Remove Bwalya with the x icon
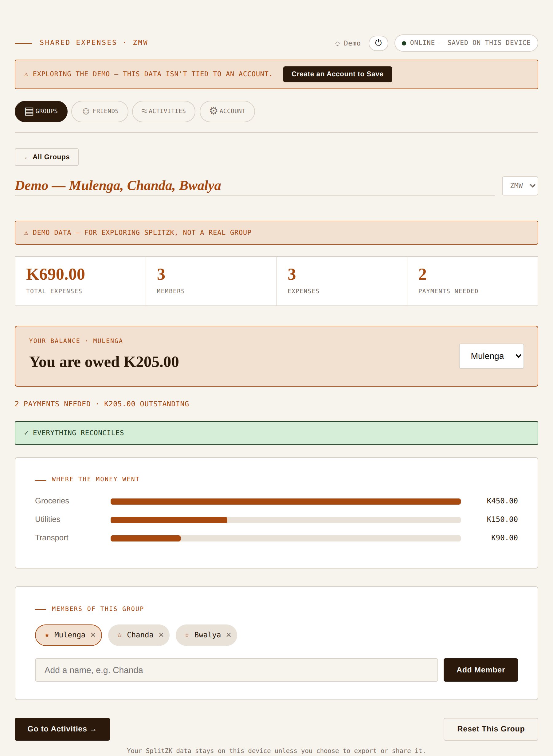The height and width of the screenshot is (756, 553). coord(229,635)
